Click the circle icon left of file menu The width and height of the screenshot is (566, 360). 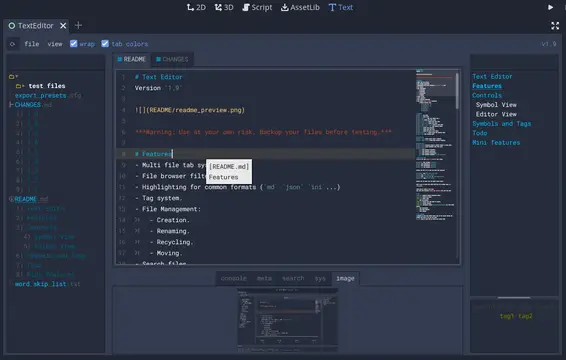click(x=13, y=44)
